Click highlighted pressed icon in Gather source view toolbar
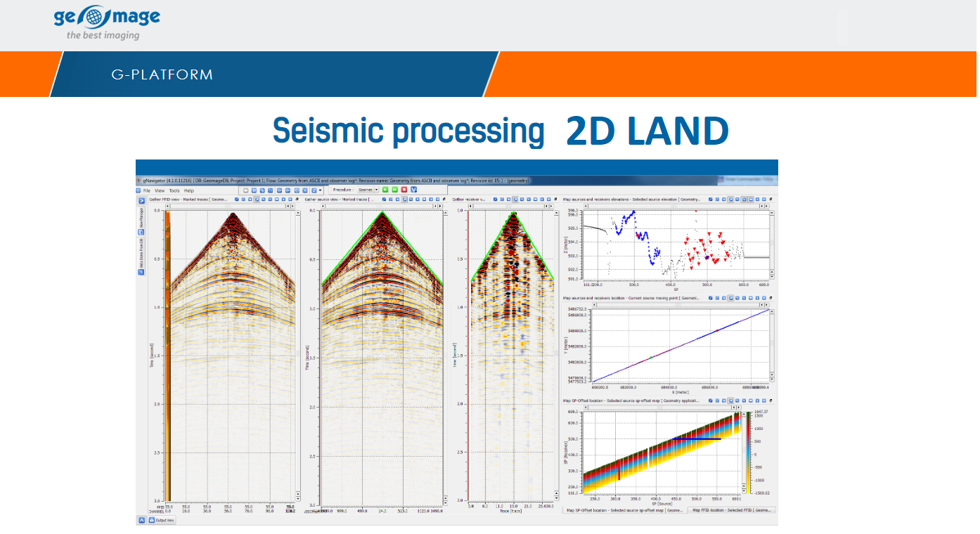980x534 pixels. pyautogui.click(x=405, y=200)
